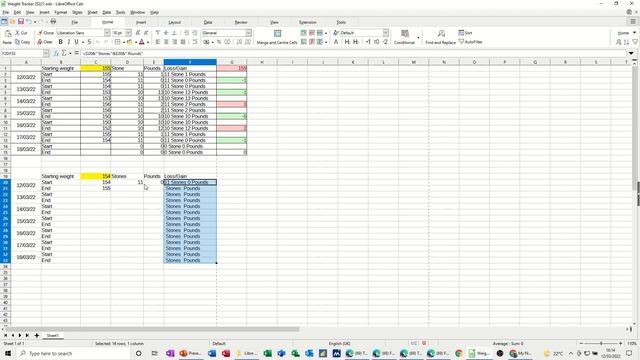Click the AutoFilter button
The image size is (640, 360).
point(471,42)
